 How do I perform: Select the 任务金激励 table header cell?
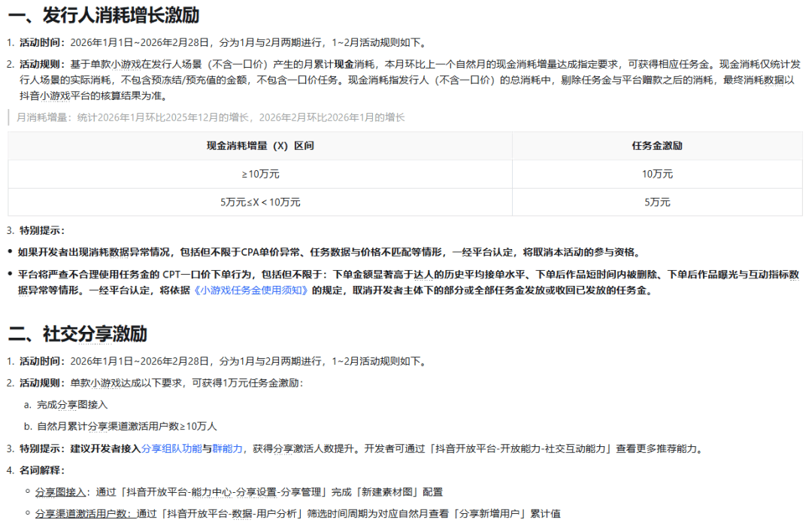tap(657, 146)
